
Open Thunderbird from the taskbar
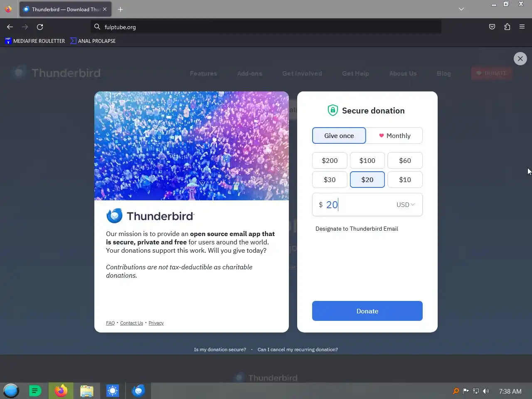pyautogui.click(x=138, y=391)
